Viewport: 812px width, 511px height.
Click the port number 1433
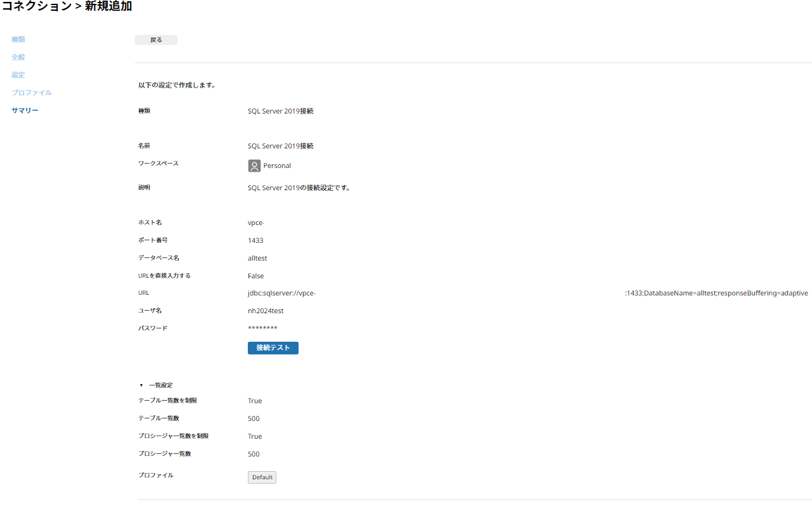(255, 241)
